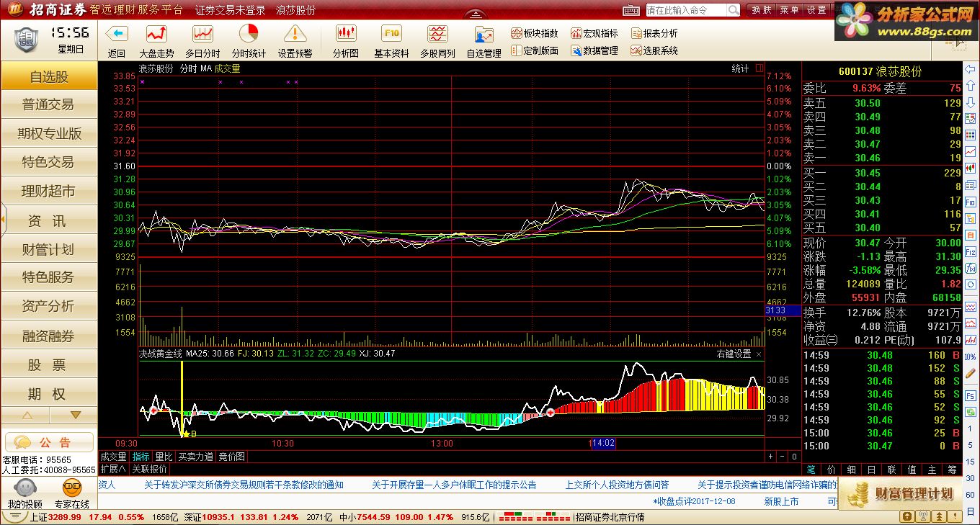Click search magnifier next to command box
The width and height of the screenshot is (980, 525).
pyautogui.click(x=733, y=10)
